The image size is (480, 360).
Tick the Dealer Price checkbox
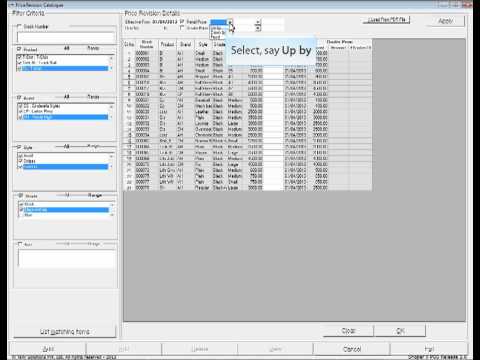coord(182,28)
